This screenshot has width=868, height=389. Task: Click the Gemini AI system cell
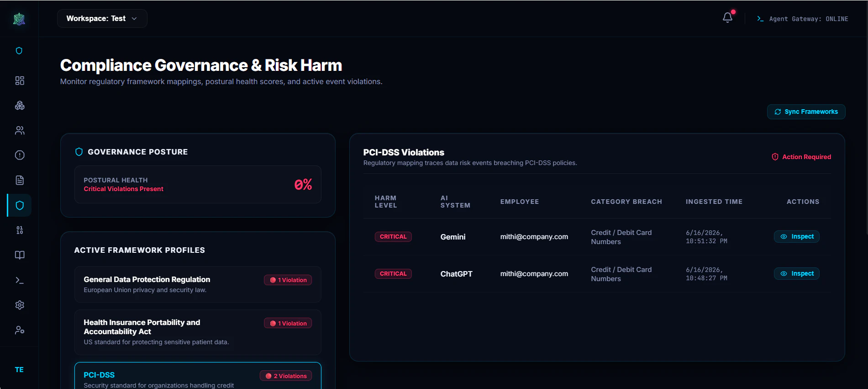pos(453,237)
